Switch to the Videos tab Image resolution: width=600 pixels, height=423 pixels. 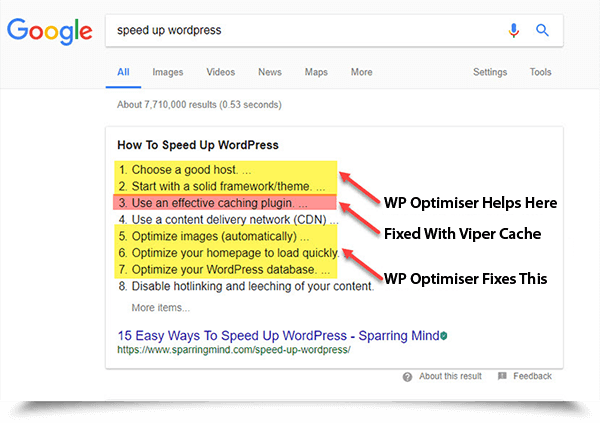220,72
